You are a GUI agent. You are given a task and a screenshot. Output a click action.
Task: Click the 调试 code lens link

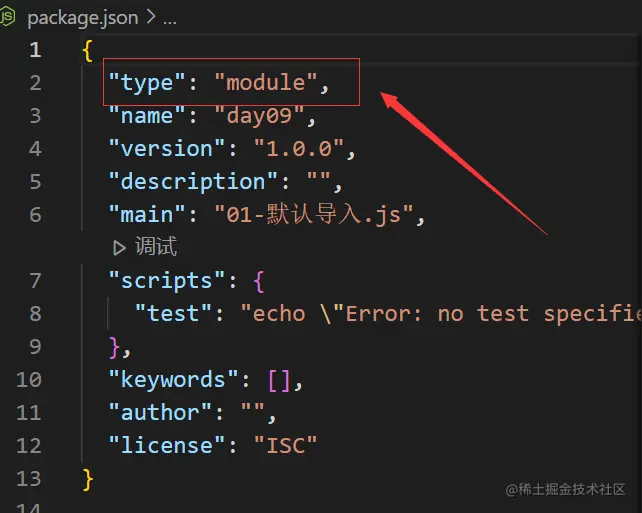[156, 246]
